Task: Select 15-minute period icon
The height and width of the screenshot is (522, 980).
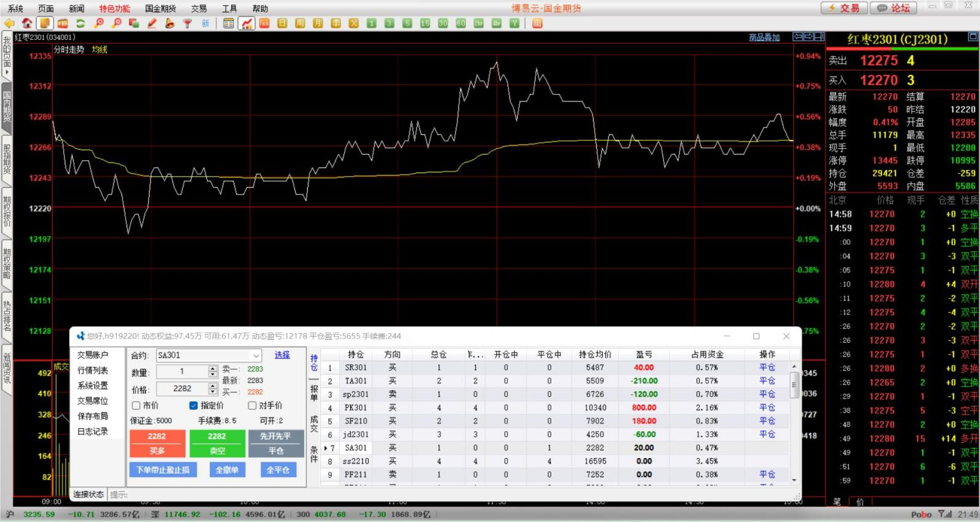Action: (x=424, y=23)
